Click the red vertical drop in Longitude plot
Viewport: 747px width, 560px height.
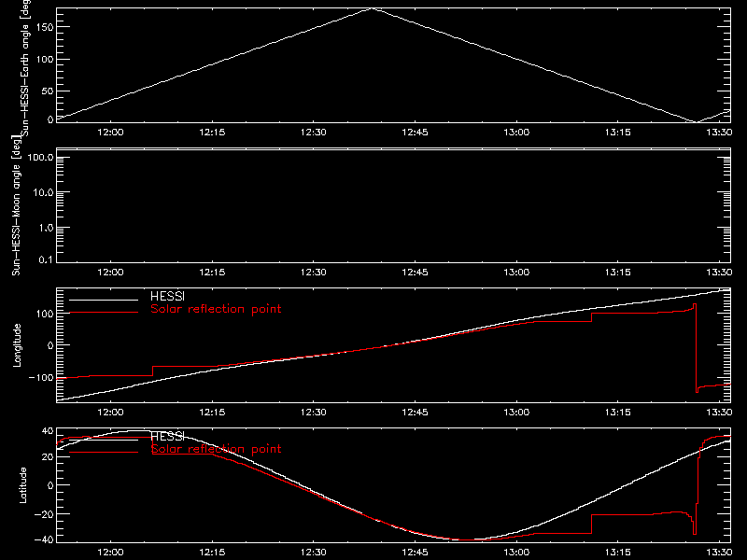coord(696,347)
